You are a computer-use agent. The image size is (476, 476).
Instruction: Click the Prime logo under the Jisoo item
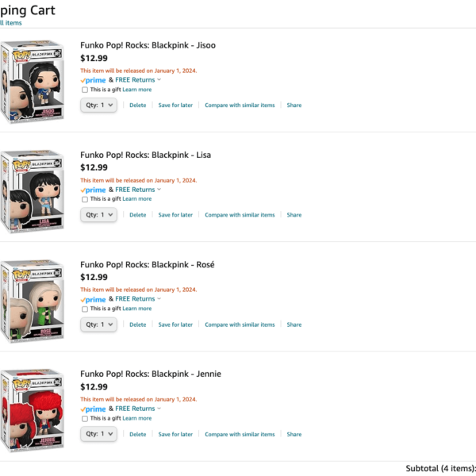pos(93,80)
